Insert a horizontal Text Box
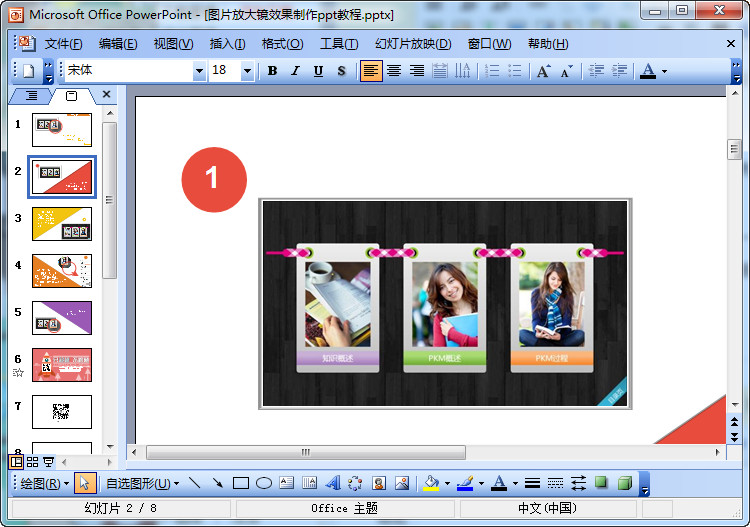750x527 pixels. coord(287,483)
